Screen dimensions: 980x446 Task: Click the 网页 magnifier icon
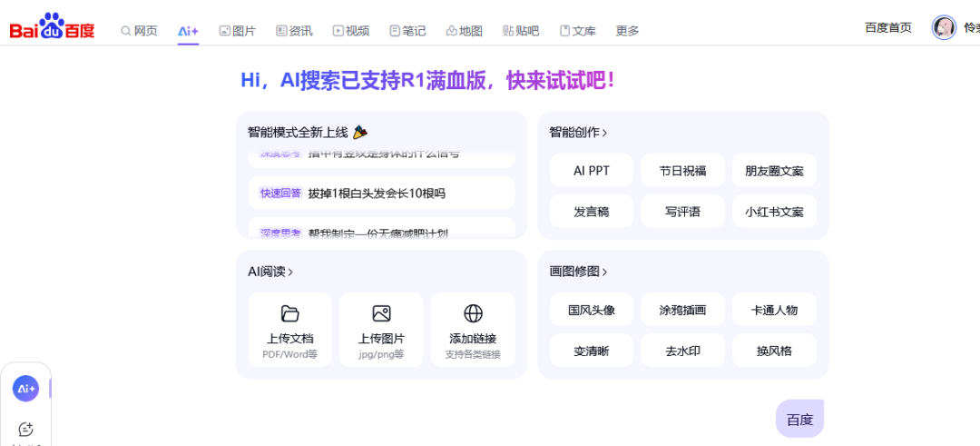point(125,30)
